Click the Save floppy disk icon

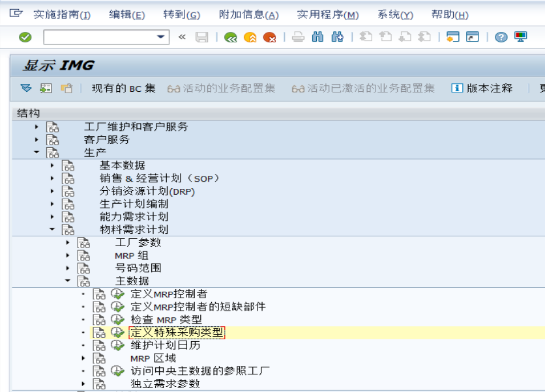click(202, 37)
